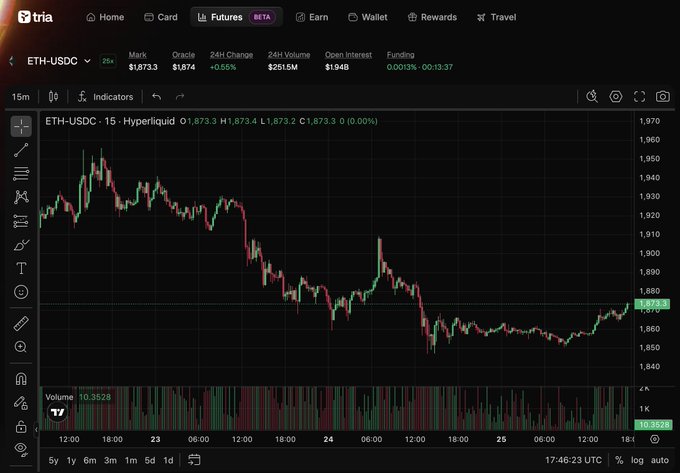Click the 1,873.3 current price axis tag
Screen dimensions: 680x473
[652, 303]
